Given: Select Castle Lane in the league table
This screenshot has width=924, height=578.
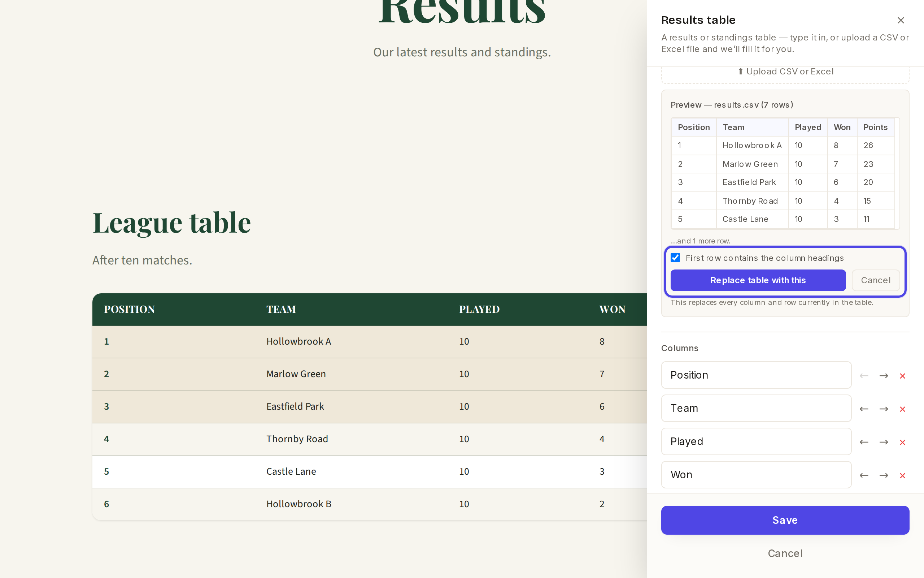Looking at the screenshot, I should click(x=291, y=471).
